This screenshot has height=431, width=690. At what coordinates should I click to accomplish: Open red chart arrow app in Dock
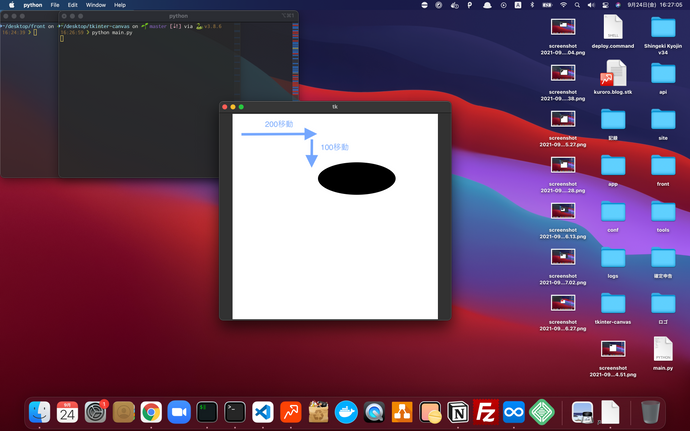[x=291, y=413]
